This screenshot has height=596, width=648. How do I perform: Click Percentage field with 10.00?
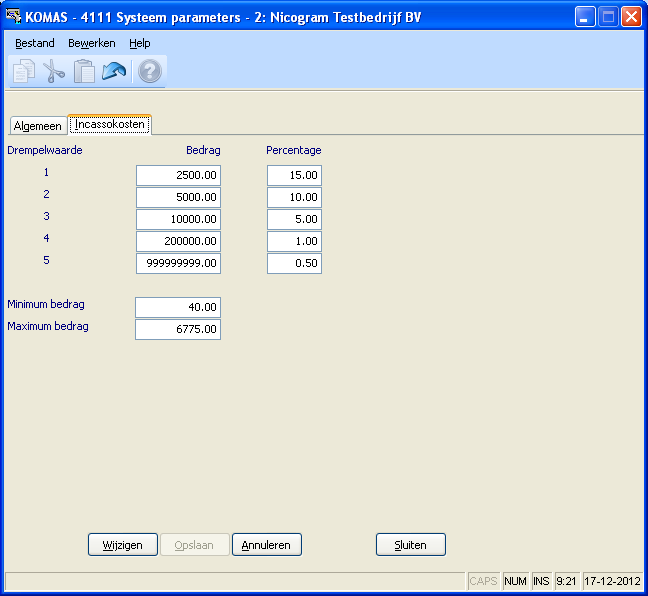tap(294, 197)
